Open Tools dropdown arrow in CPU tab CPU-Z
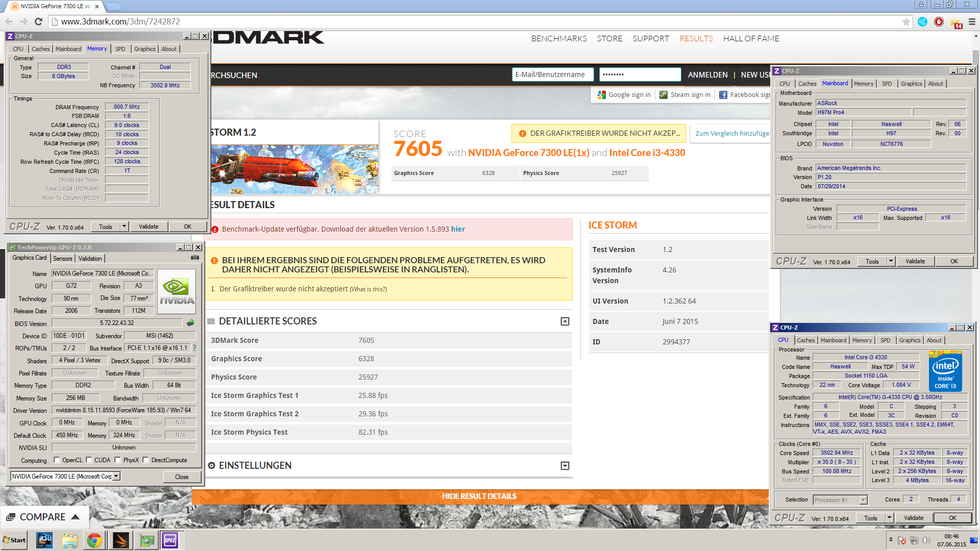This screenshot has height=551, width=980. point(889,518)
